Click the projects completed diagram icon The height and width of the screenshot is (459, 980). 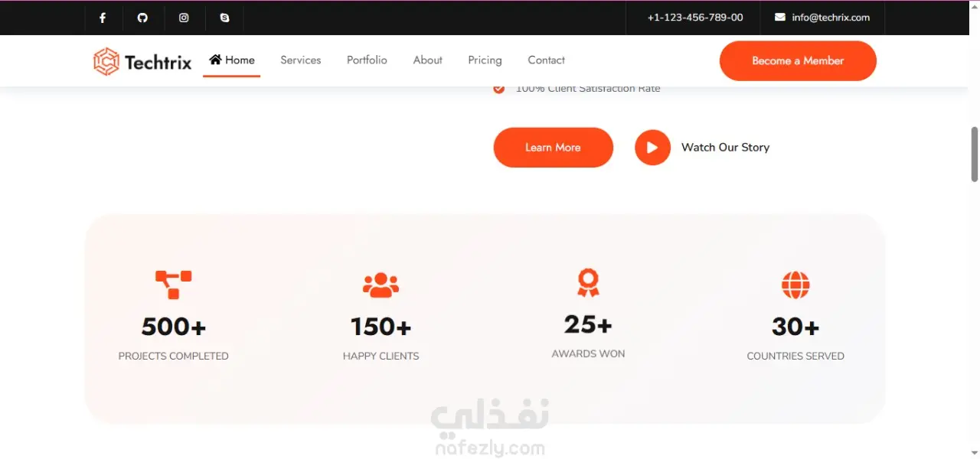pos(174,285)
